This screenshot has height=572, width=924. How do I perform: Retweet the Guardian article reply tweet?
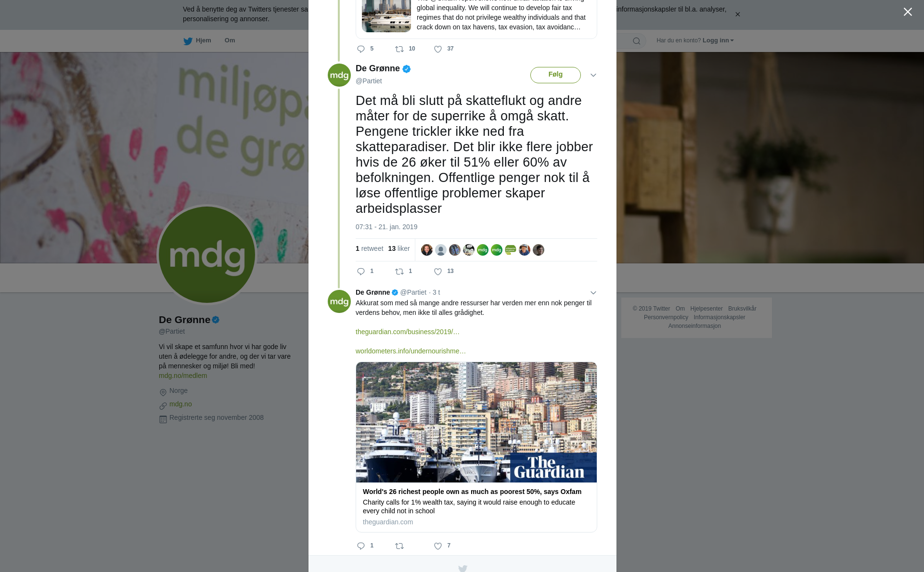399,546
